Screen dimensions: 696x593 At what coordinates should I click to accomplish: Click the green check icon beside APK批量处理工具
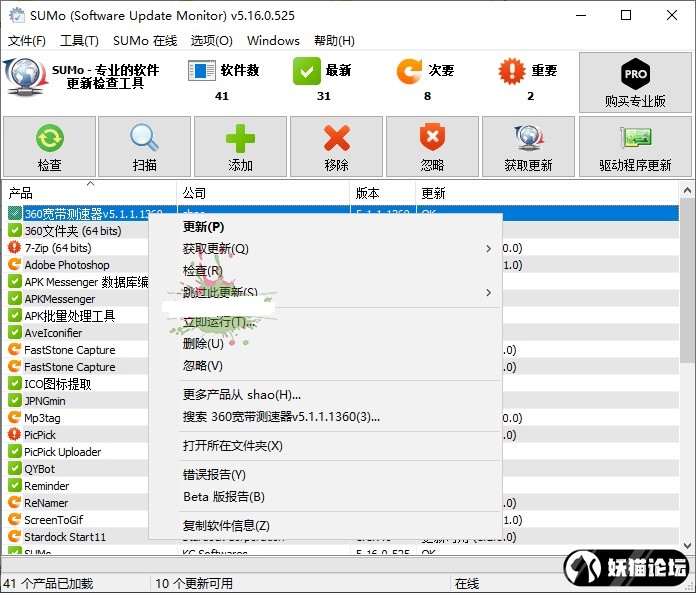tap(15, 315)
